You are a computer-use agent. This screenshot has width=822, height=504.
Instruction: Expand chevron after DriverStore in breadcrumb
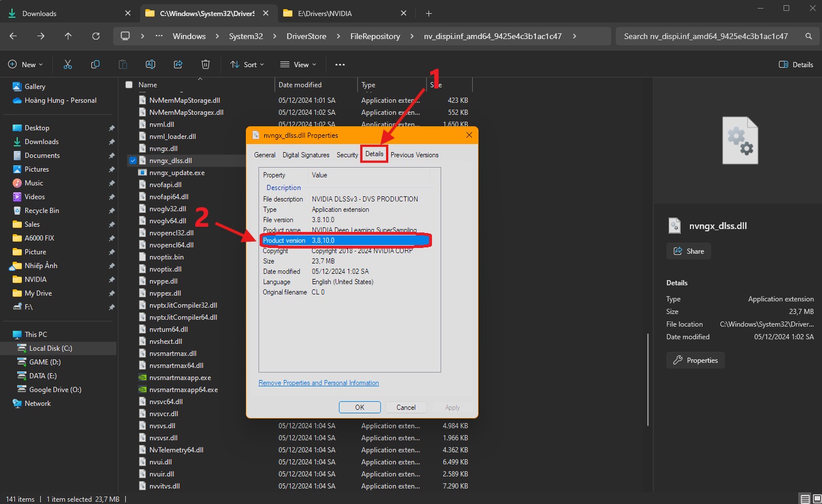(x=338, y=36)
